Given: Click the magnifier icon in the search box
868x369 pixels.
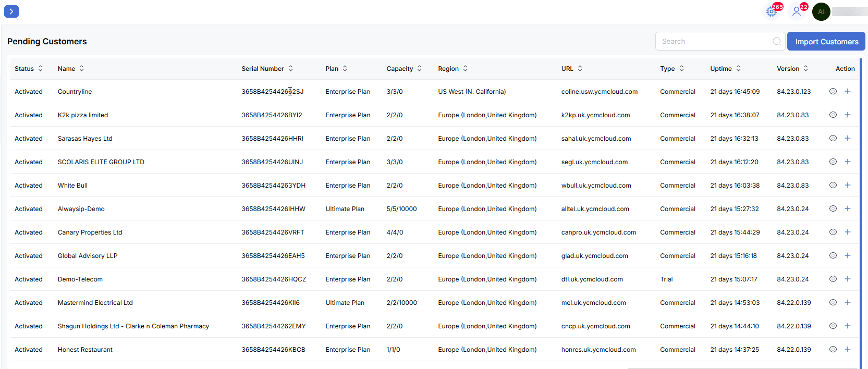Looking at the screenshot, I should (777, 41).
